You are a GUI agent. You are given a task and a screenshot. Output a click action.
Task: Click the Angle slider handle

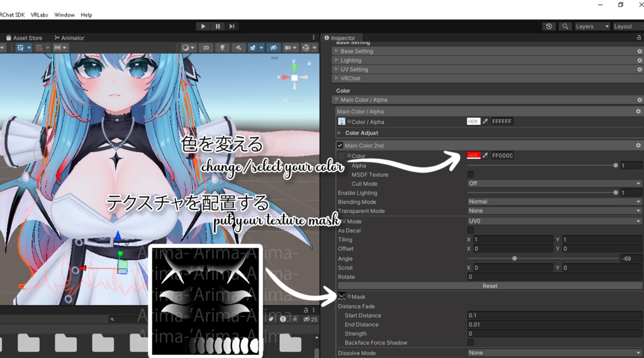(514, 259)
